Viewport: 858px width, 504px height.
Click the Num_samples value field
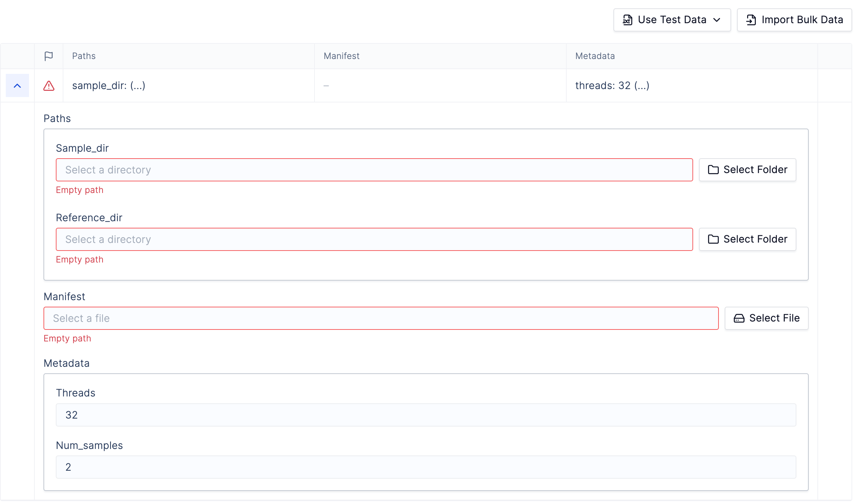coord(426,467)
